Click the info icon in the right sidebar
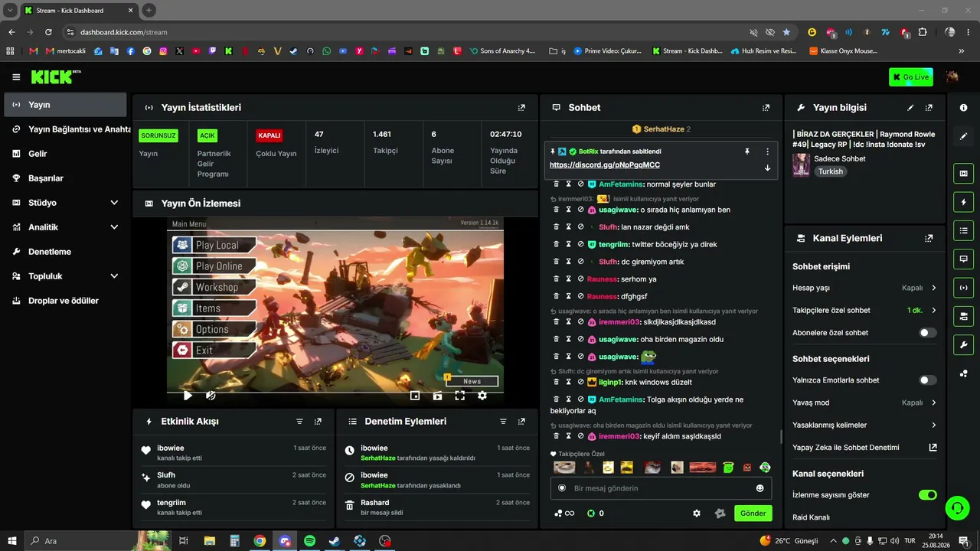The width and height of the screenshot is (980, 551). point(963,108)
